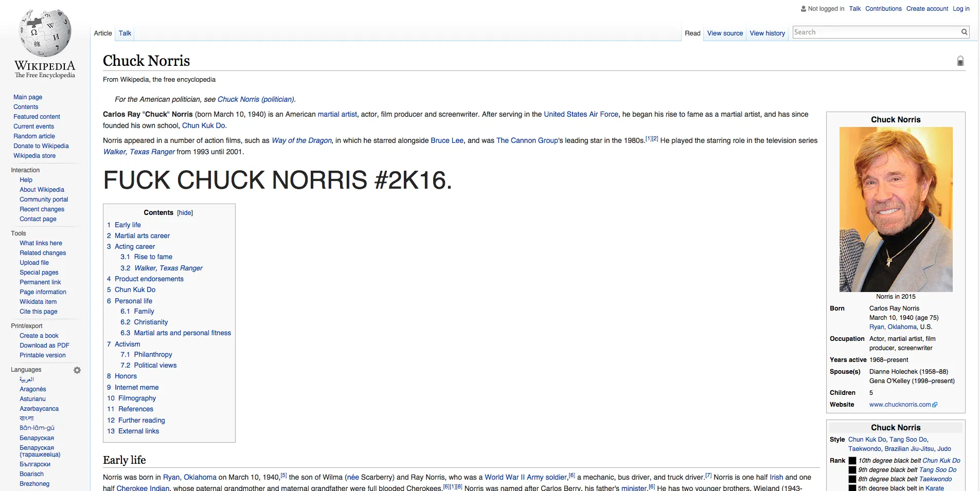Open the Aragonés language version

[33, 389]
